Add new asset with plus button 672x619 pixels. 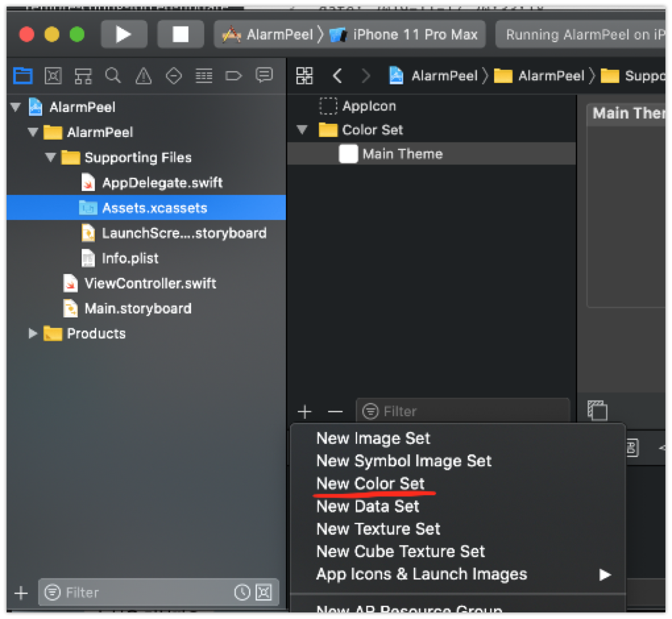305,412
